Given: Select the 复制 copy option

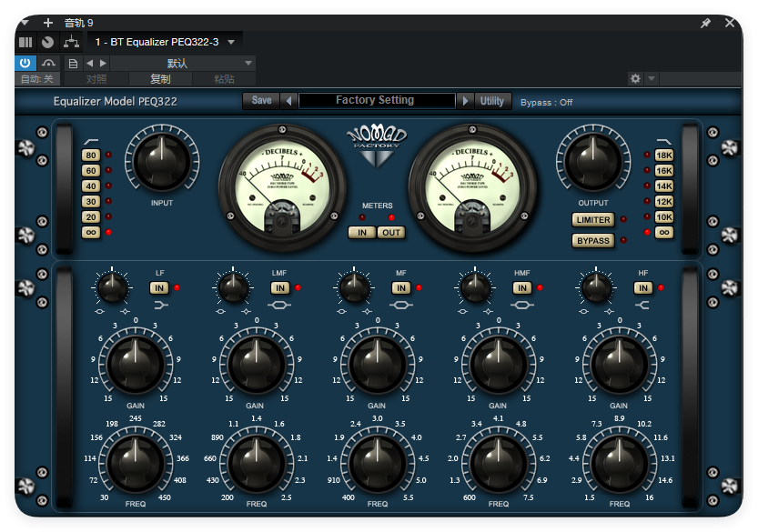Looking at the screenshot, I should (160, 79).
